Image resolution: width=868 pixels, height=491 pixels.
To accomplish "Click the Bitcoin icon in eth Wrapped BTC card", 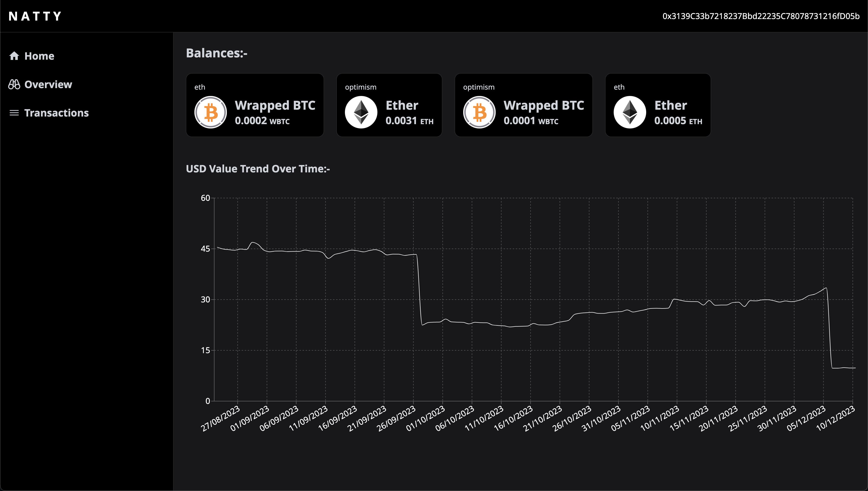I will coord(211,112).
